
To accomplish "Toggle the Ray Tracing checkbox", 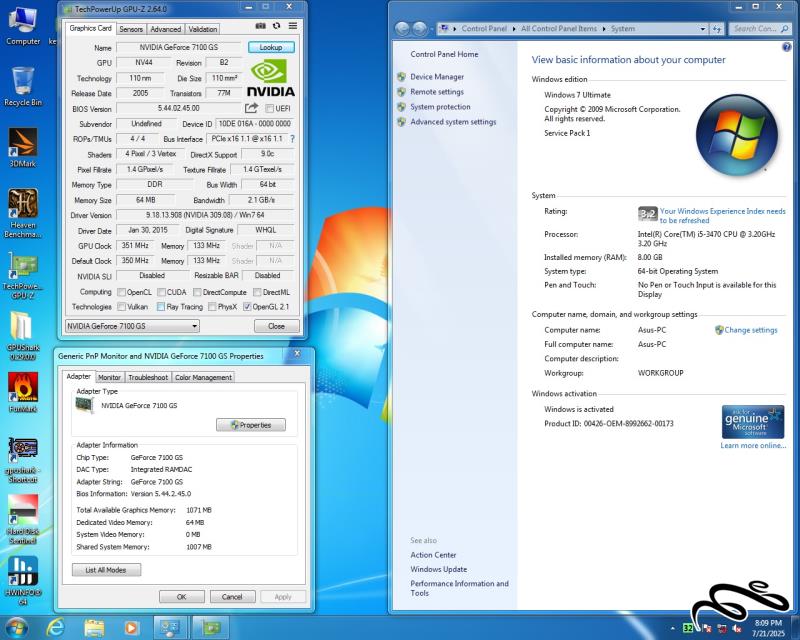I will click(161, 307).
